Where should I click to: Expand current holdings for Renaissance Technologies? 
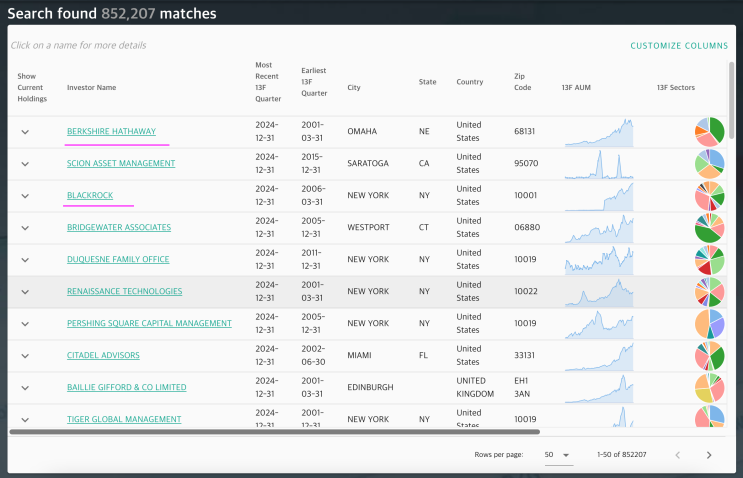click(25, 292)
